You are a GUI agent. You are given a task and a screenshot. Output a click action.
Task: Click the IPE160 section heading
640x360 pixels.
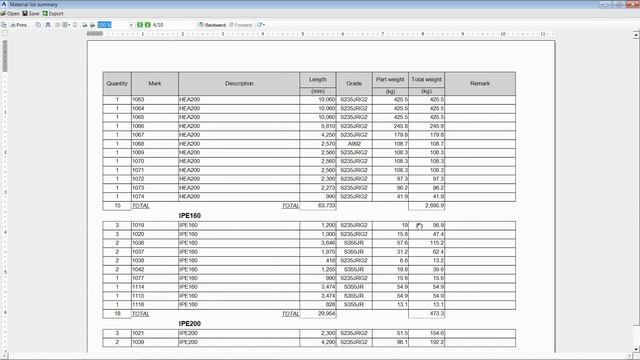coord(190,216)
